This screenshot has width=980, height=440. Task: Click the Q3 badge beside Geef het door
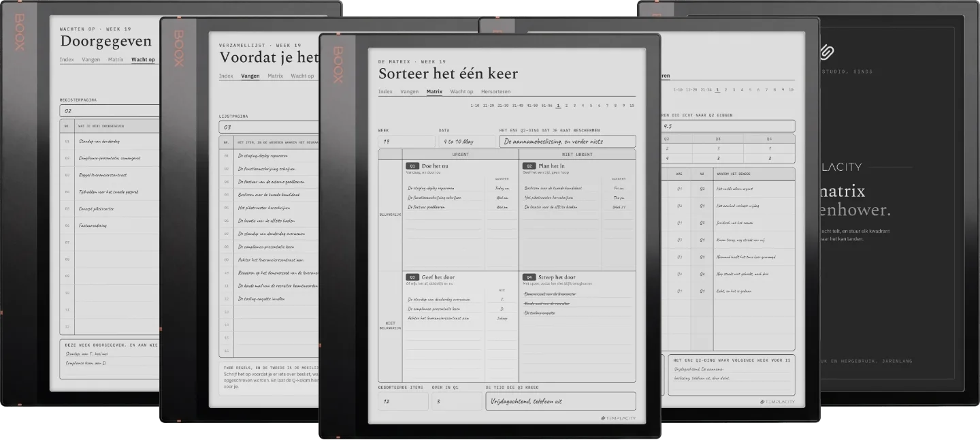(412, 277)
